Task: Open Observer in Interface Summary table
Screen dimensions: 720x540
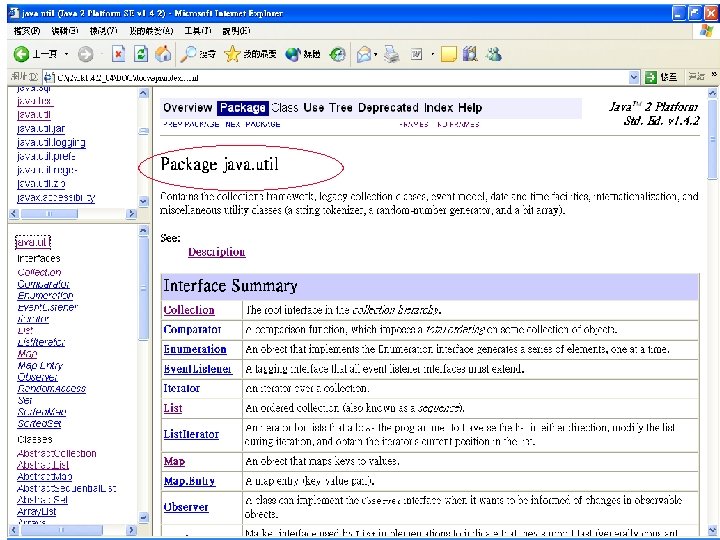Action: [x=186, y=507]
